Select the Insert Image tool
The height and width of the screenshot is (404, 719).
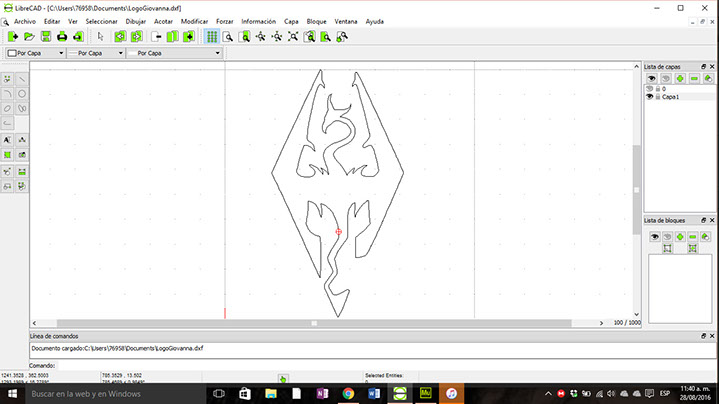pos(22,155)
